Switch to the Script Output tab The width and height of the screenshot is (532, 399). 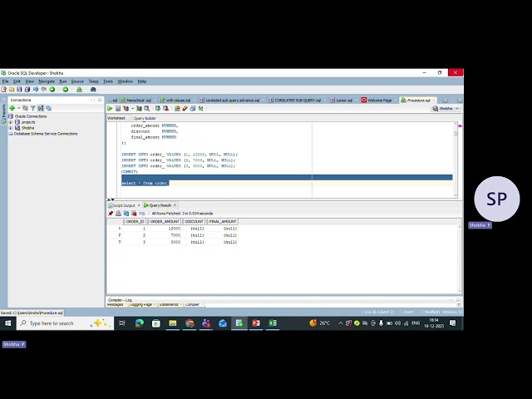(122, 205)
